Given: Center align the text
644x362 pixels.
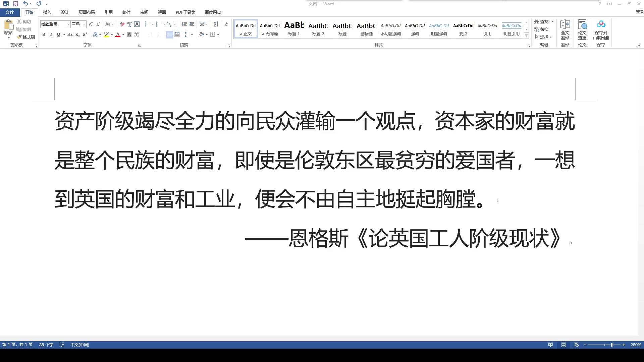Looking at the screenshot, I should click(x=155, y=35).
